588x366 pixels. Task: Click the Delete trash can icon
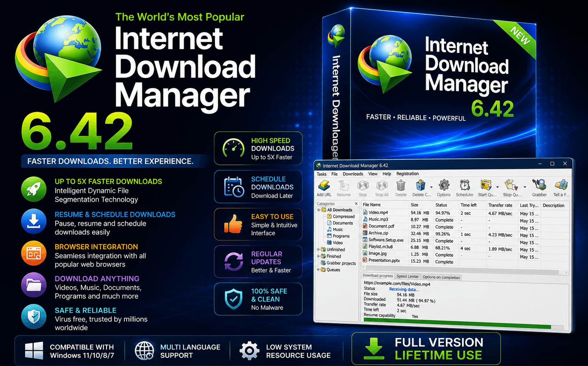tap(401, 185)
